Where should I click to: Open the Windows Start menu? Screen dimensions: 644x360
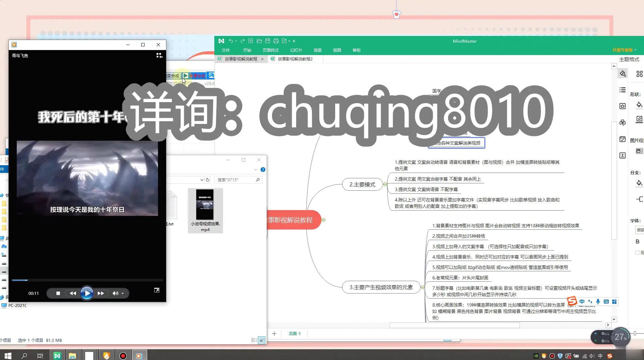pos(8,356)
